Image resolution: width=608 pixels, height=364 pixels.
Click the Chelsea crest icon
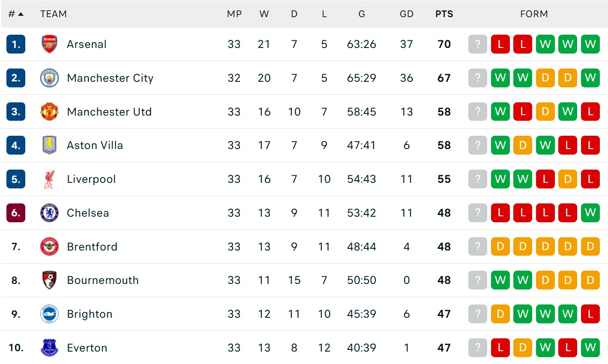pos(49,213)
